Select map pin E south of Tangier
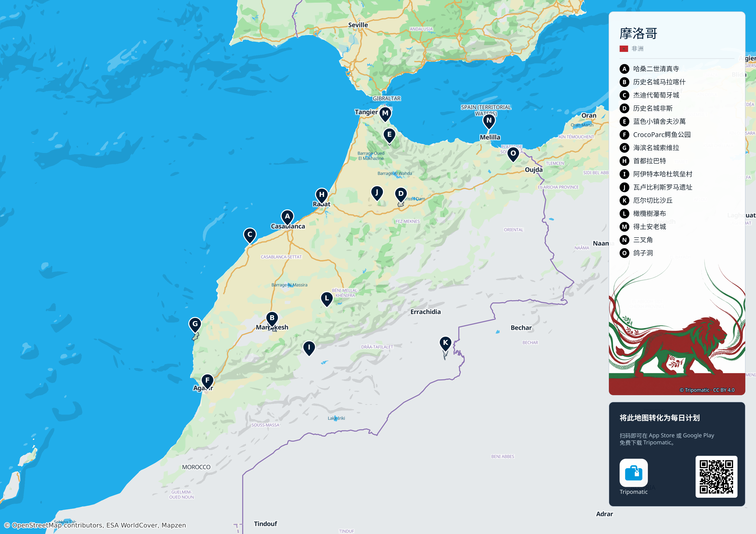This screenshot has height=534, width=756. (x=389, y=135)
